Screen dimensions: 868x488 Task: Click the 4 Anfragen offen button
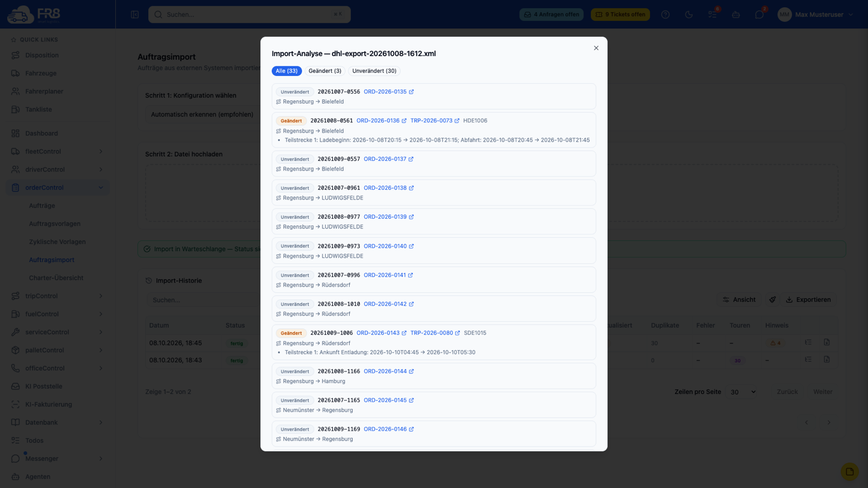tap(552, 14)
